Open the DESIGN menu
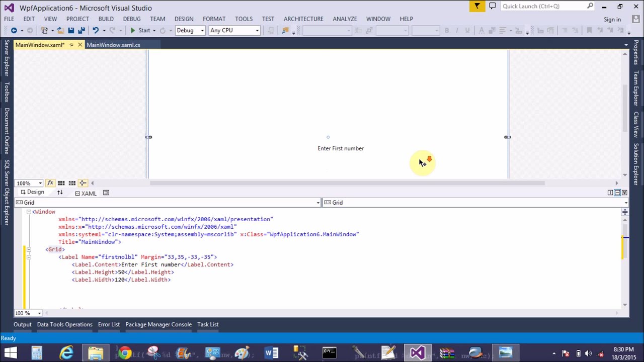Viewport: 644px width, 362px height. pos(184,19)
